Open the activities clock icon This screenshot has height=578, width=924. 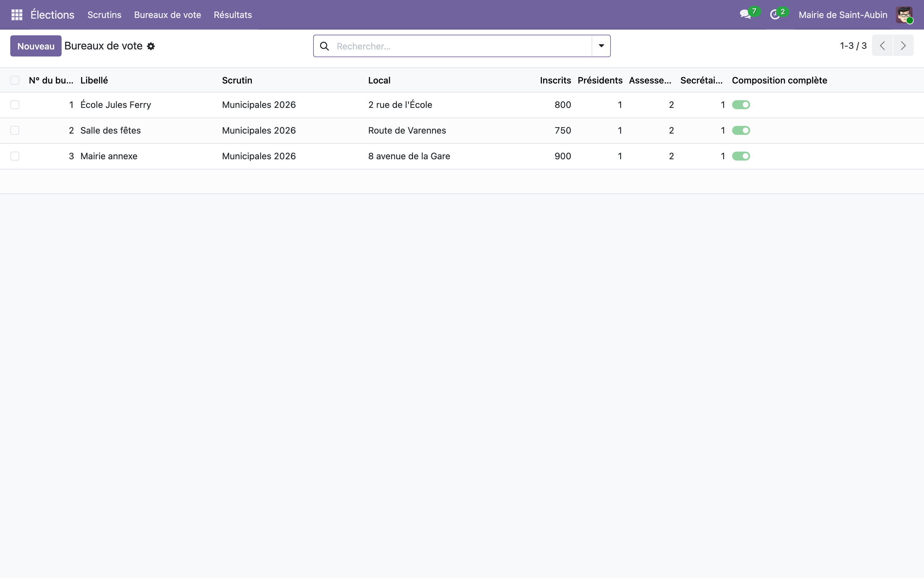[x=775, y=14]
